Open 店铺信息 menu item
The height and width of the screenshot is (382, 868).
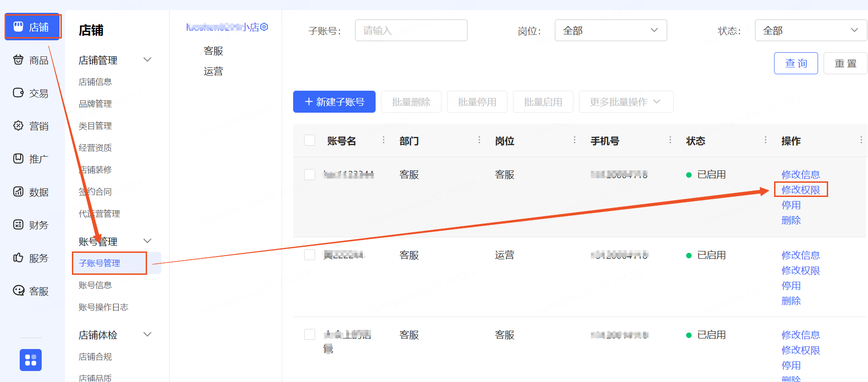click(x=95, y=82)
